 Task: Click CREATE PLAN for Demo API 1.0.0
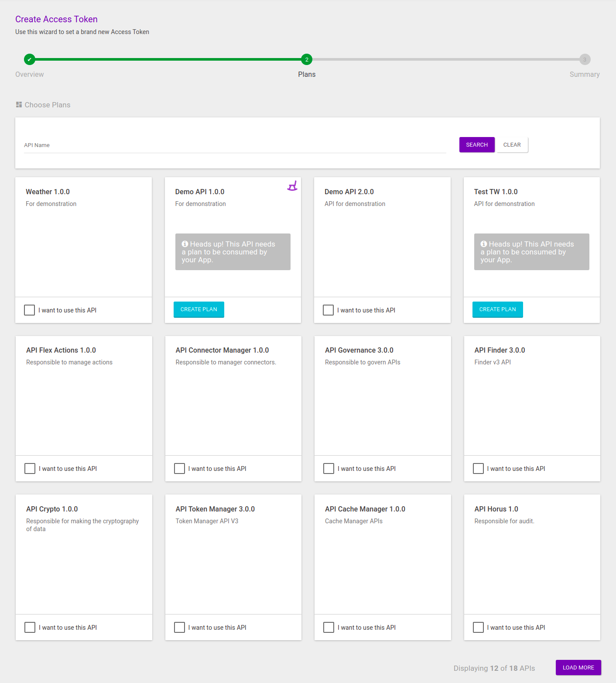pos(198,309)
